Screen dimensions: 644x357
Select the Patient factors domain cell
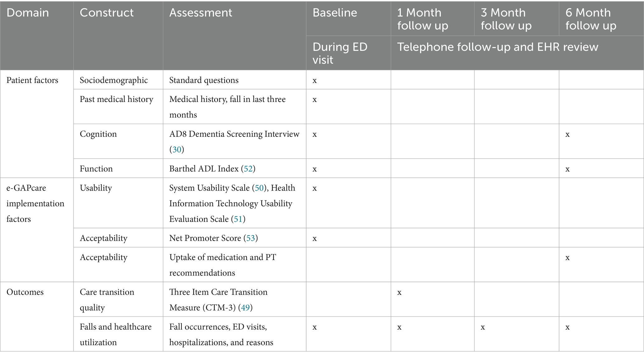pos(32,80)
